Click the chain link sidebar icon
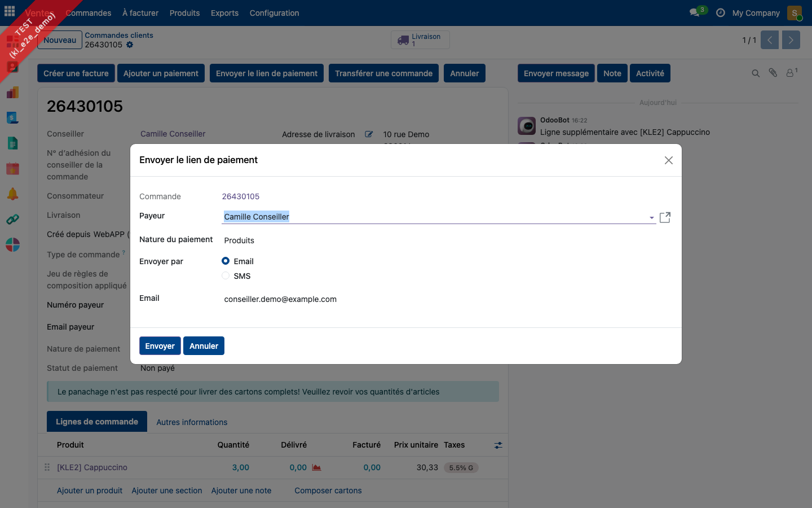Screen dimensions: 812x508 click(12, 220)
